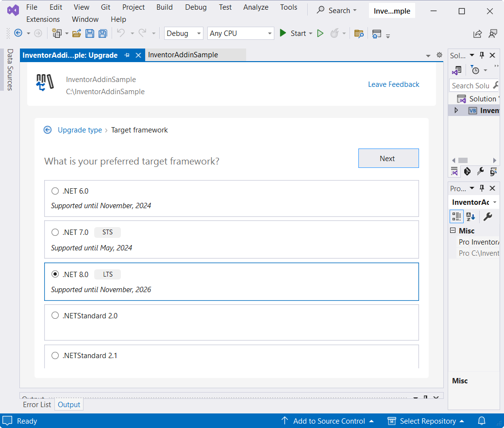Viewport: 504px width, 428px height.
Task: Click the Window menu
Action: tap(85, 19)
